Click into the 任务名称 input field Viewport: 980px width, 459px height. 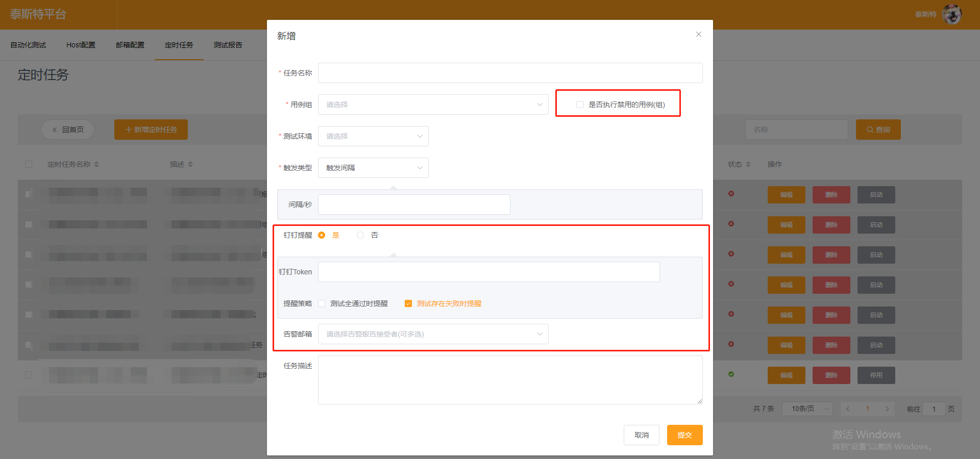click(x=510, y=73)
